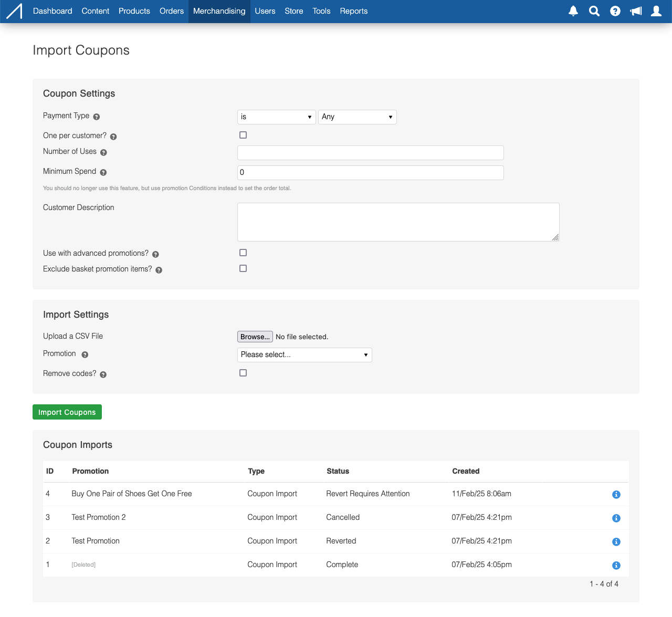
Task: Expand the Payment Type 'Any' dropdown
Action: point(357,117)
